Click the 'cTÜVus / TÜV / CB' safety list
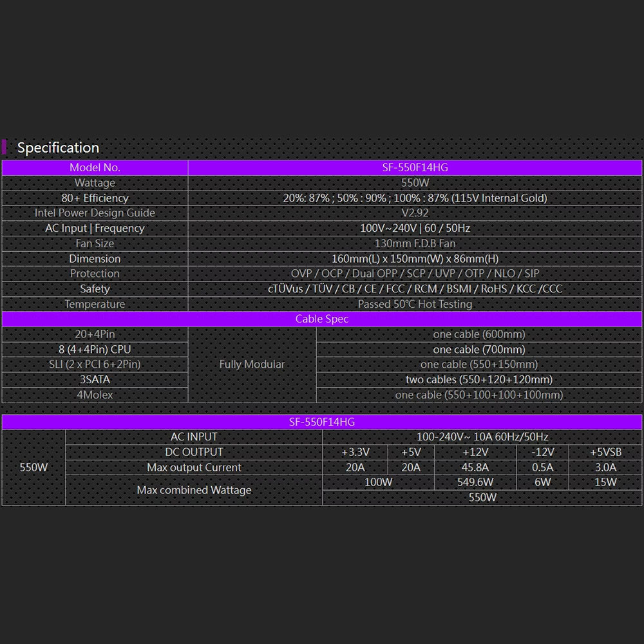 415,289
